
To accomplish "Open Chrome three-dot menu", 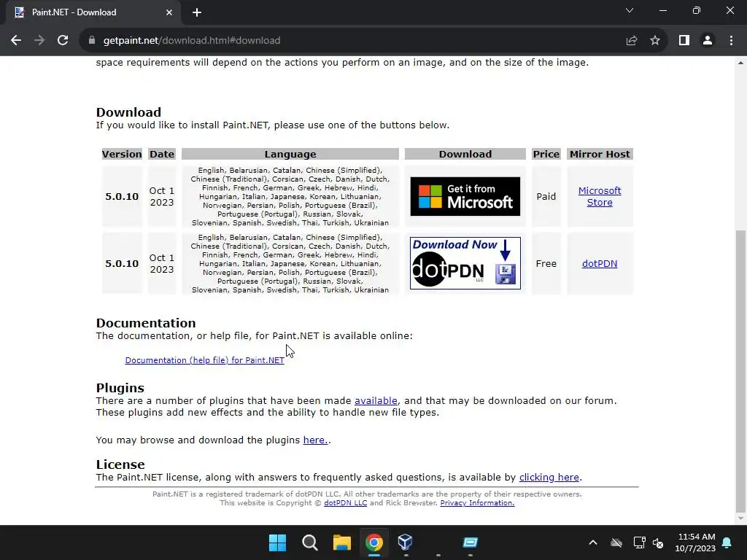I will point(731,41).
